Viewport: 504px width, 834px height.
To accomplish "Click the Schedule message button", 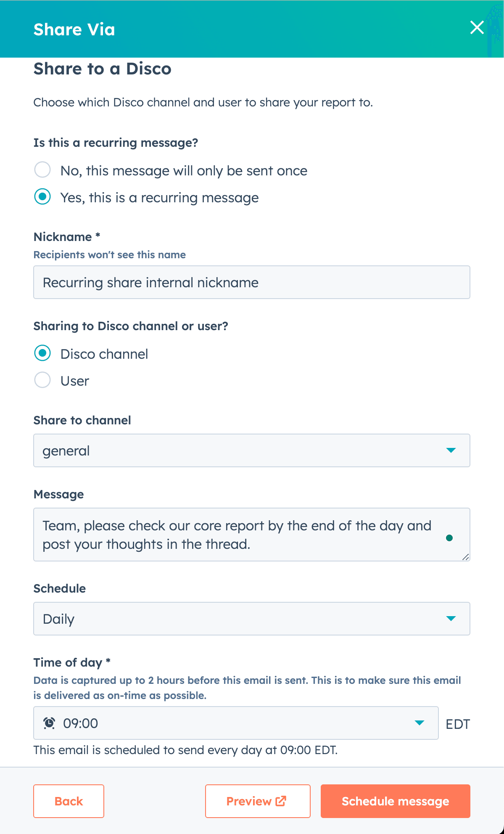I will click(x=395, y=801).
